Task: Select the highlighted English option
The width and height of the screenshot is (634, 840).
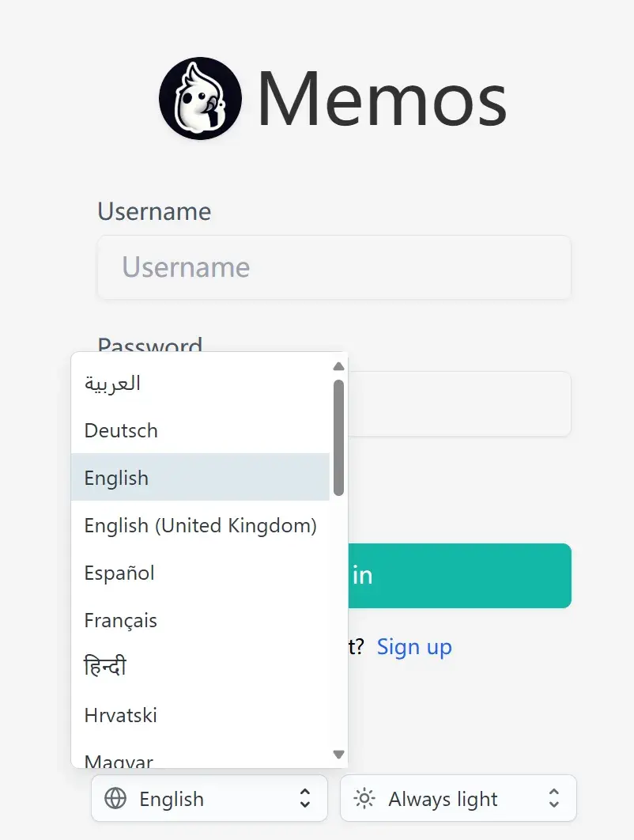Action: (117, 478)
